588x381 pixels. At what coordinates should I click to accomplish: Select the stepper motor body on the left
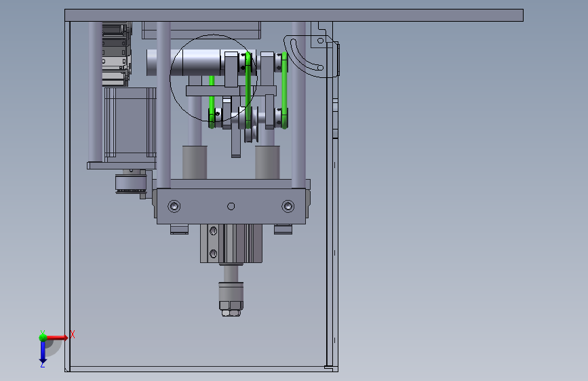click(130, 123)
